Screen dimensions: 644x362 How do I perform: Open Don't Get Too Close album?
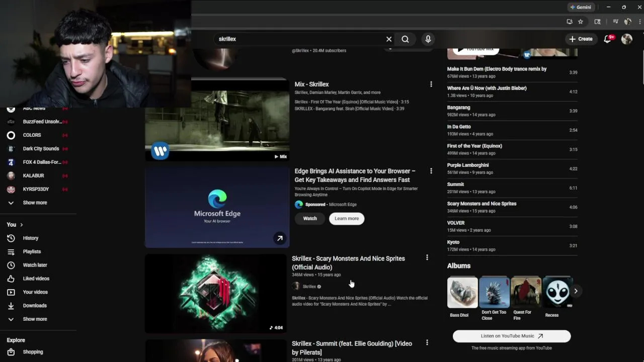[x=494, y=292]
